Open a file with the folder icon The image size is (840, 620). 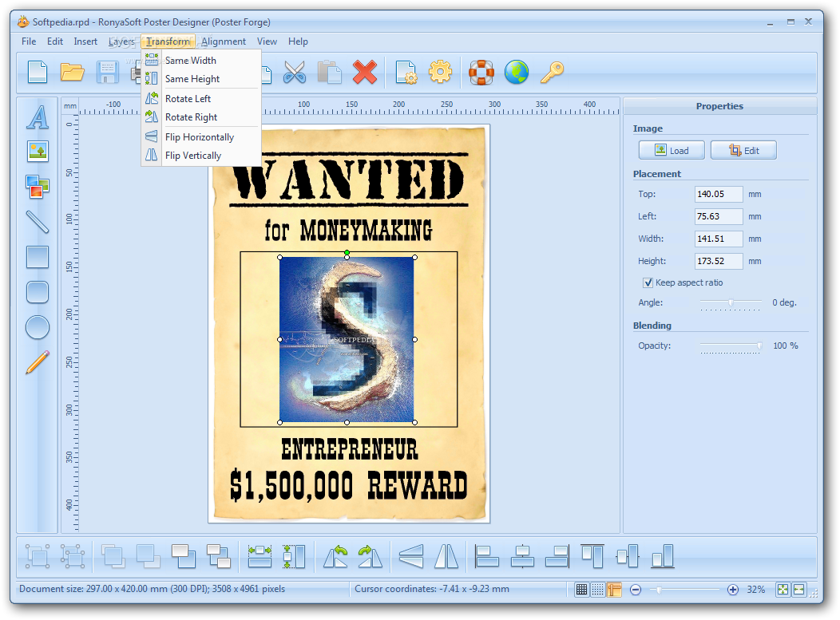[x=73, y=73]
